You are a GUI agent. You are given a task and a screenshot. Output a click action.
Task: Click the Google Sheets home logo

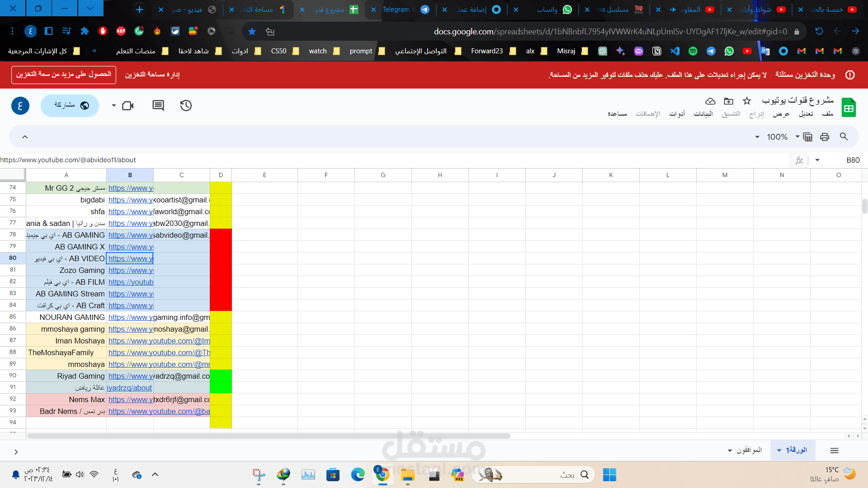pos(849,108)
